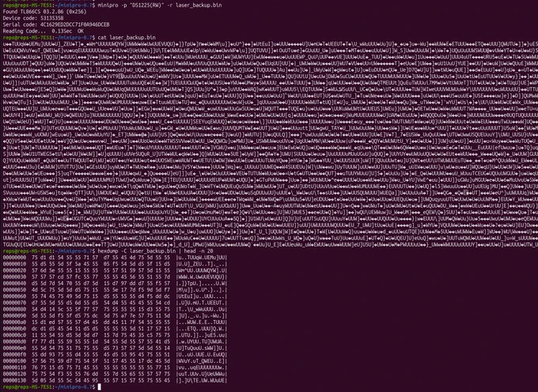Click ASCII column '|vu..uqEUUUUUUUw.|'
The height and width of the screenshot is (392, 538).
[202, 367]
